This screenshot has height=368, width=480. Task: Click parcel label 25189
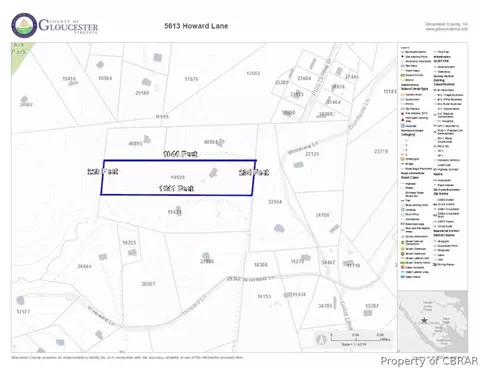pos(142,93)
